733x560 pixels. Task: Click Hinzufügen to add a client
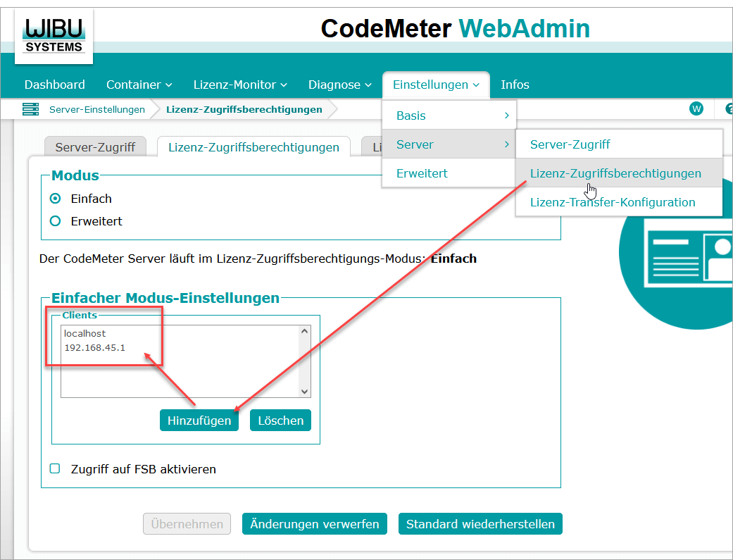[x=199, y=420]
